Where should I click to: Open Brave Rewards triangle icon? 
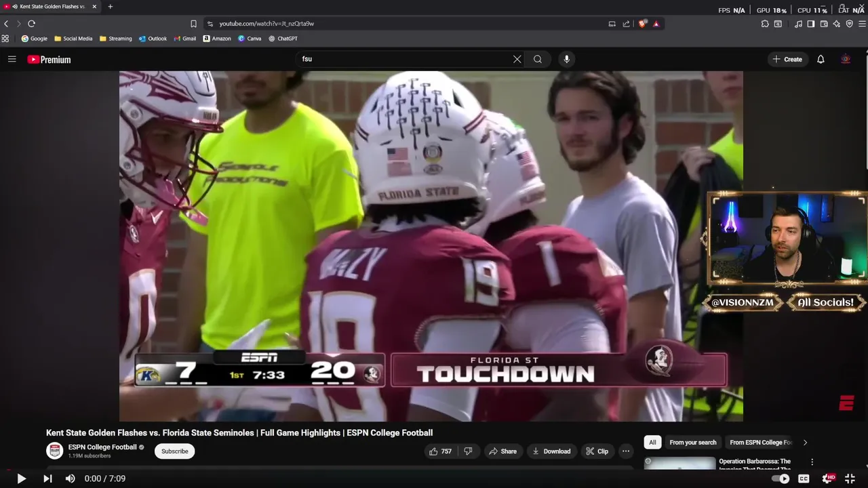pos(656,24)
